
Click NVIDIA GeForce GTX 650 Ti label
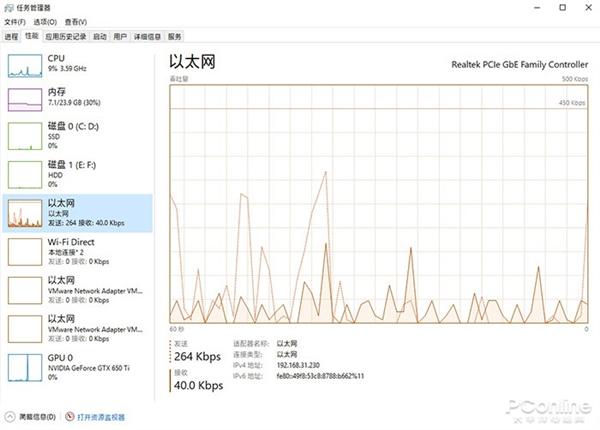pos(88,368)
